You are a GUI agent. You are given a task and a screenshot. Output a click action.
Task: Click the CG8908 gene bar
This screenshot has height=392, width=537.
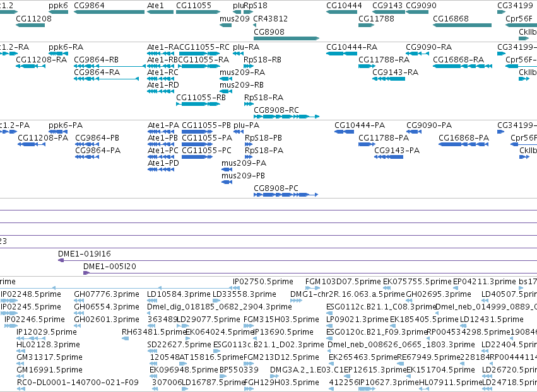coord(286,38)
